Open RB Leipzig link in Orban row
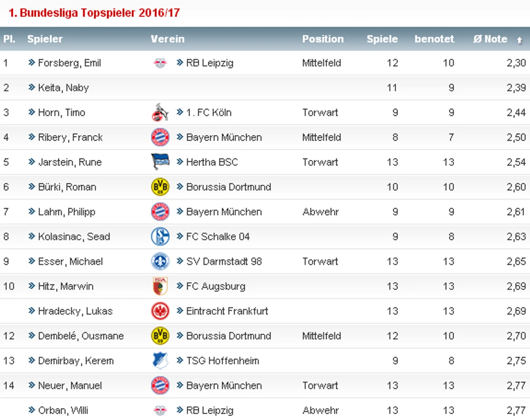Screen dimensions: 530x420 pos(210,410)
